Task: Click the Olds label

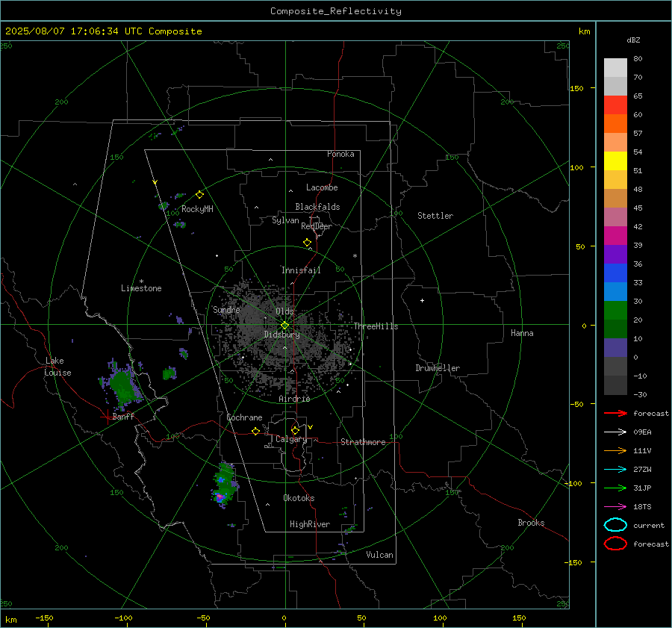Action: 284,311
